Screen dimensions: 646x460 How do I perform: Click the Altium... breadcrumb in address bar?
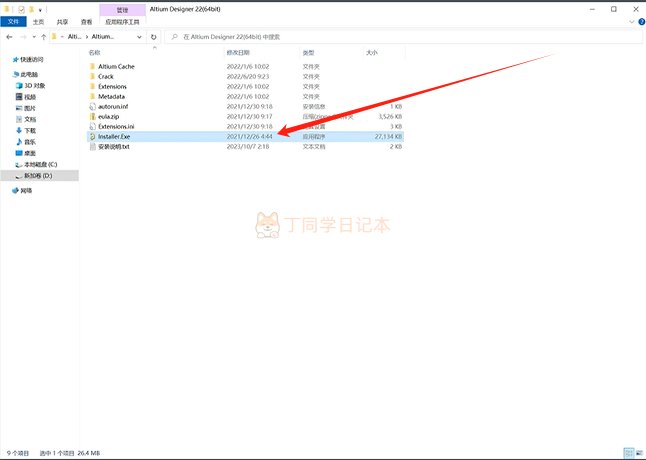pos(103,37)
